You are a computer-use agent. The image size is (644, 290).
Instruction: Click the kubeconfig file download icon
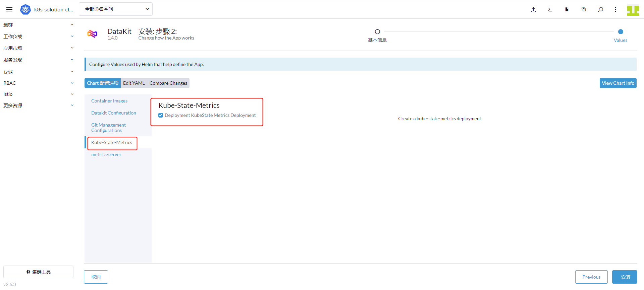pos(567,9)
